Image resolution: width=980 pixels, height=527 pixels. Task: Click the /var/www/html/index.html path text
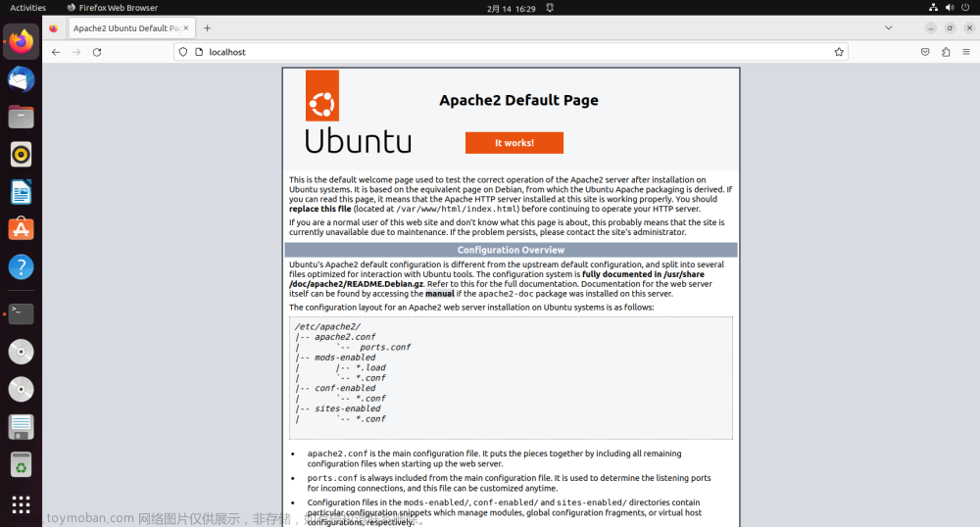click(x=458, y=209)
